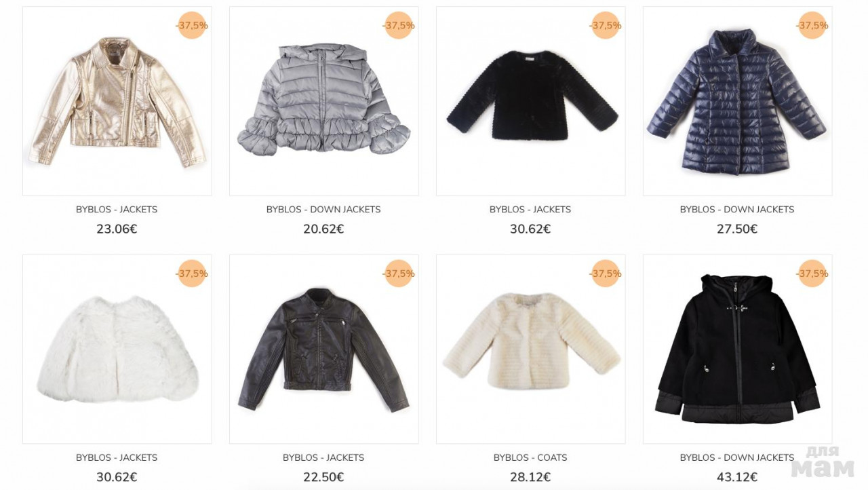View the navy quilted down jacket photo

pyautogui.click(x=737, y=101)
